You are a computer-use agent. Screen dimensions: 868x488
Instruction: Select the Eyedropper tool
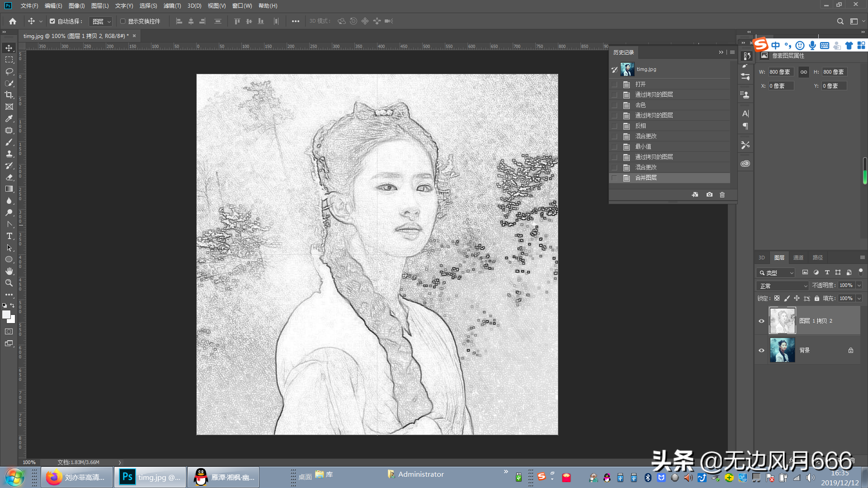[9, 118]
